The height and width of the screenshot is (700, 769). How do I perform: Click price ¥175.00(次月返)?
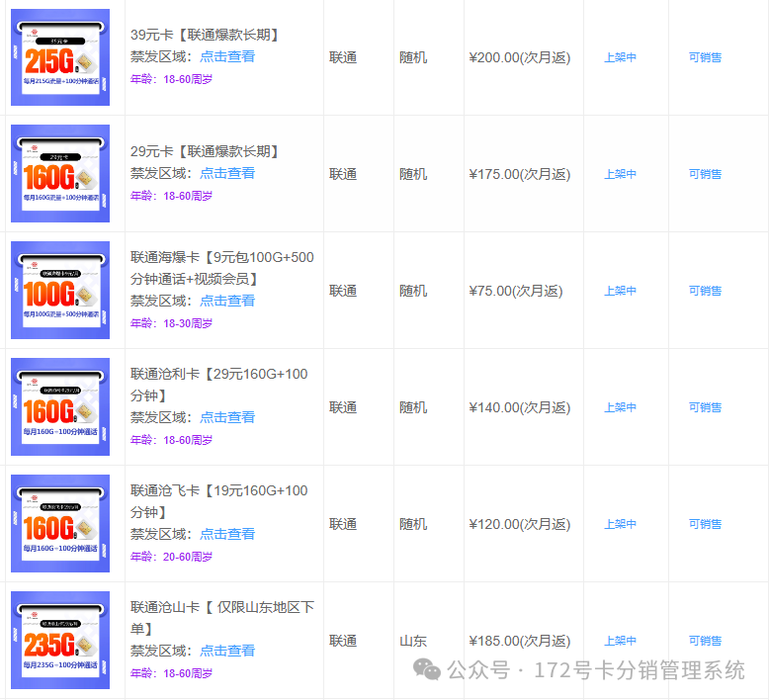coord(520,174)
